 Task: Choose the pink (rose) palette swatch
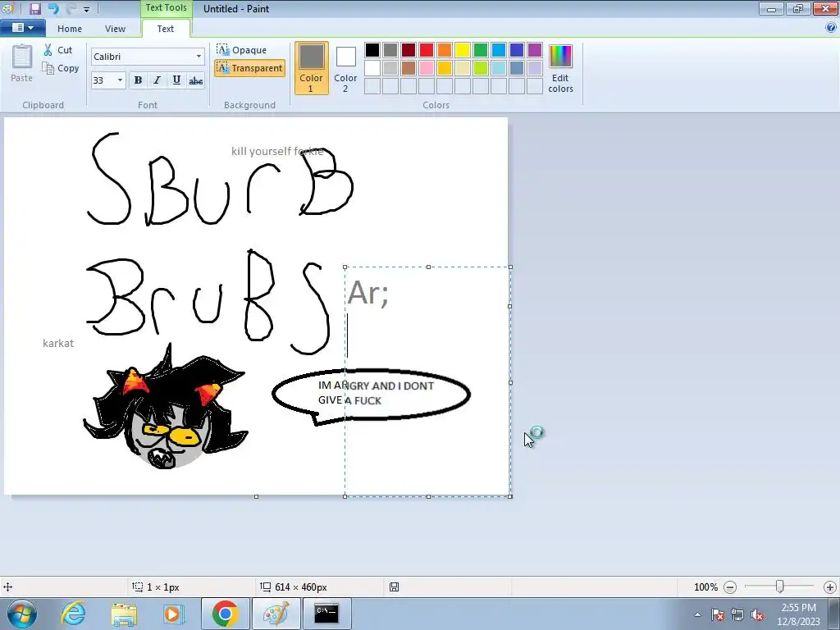[x=427, y=68]
